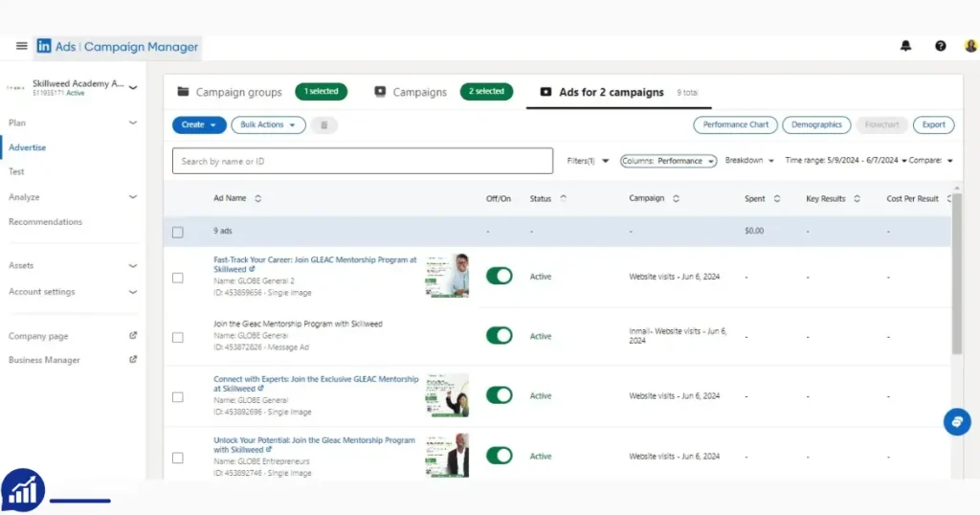The image size is (980, 515).
Task: Click the trash delete icon
Action: 323,125
